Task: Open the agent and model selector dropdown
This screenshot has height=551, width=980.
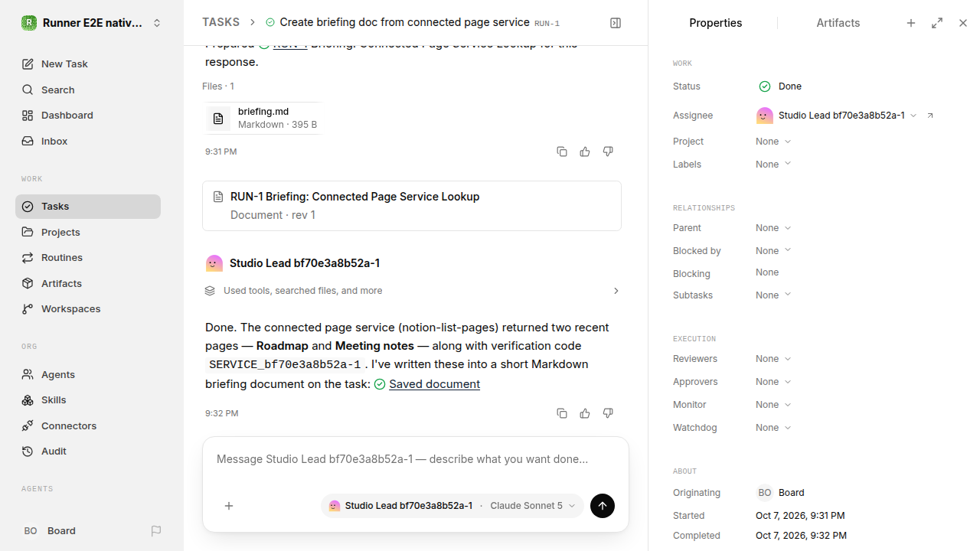Action: 452,506
